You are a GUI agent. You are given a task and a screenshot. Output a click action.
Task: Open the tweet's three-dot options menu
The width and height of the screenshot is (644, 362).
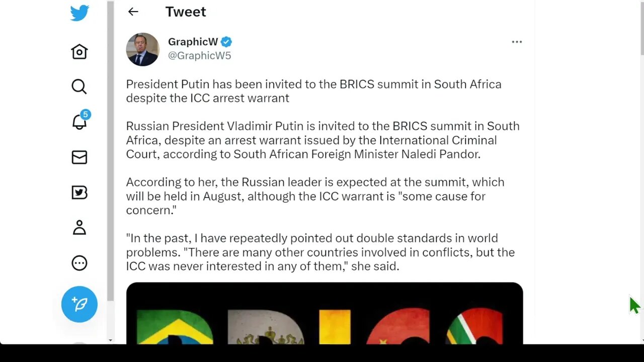(x=517, y=42)
